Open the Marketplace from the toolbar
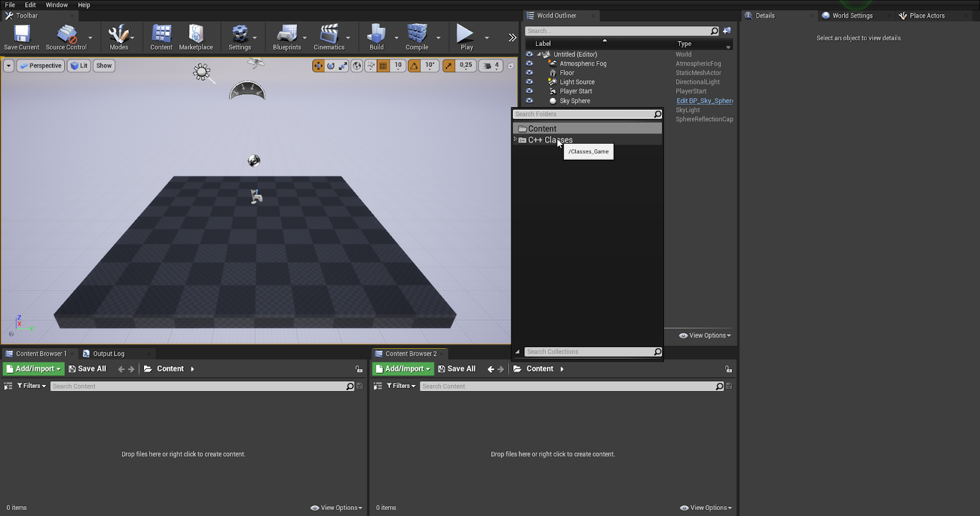 [x=196, y=37]
